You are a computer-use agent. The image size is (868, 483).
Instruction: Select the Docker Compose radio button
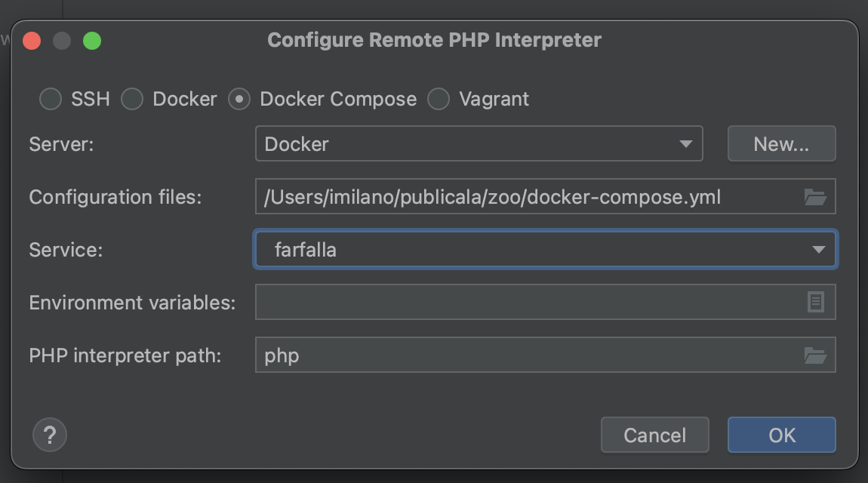click(239, 99)
